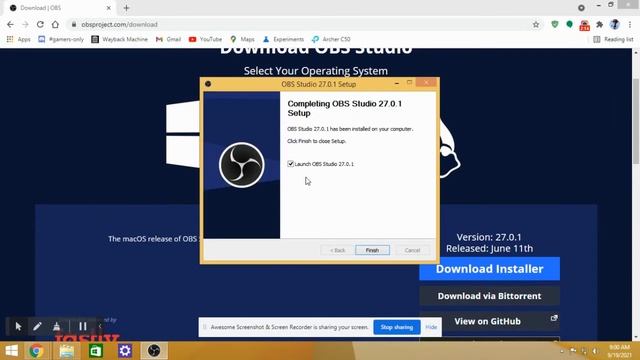Open Gmail bookmark
The image size is (640, 360).
point(168,39)
